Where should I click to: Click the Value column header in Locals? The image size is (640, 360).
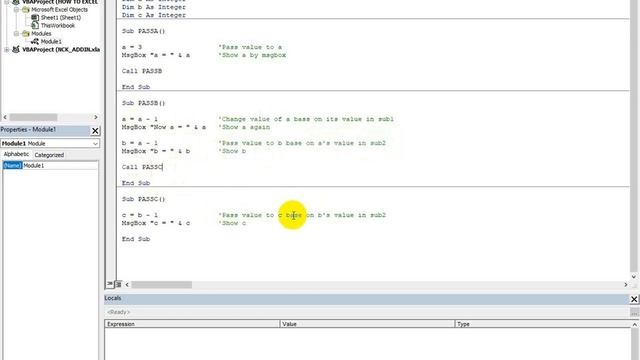click(x=367, y=324)
